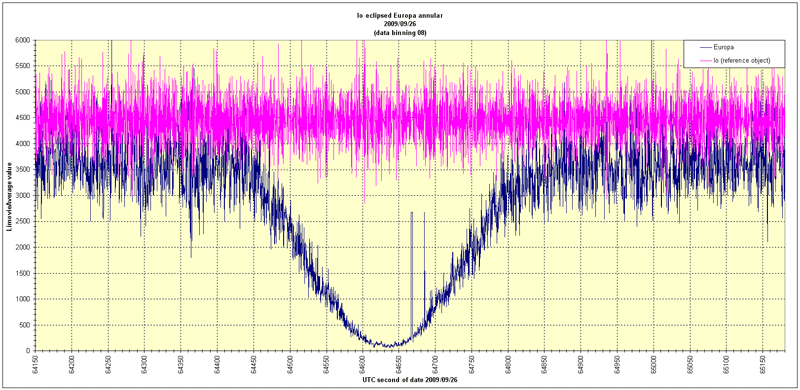Select the magenta Io legend line marker
800x390 pixels.
click(x=707, y=60)
